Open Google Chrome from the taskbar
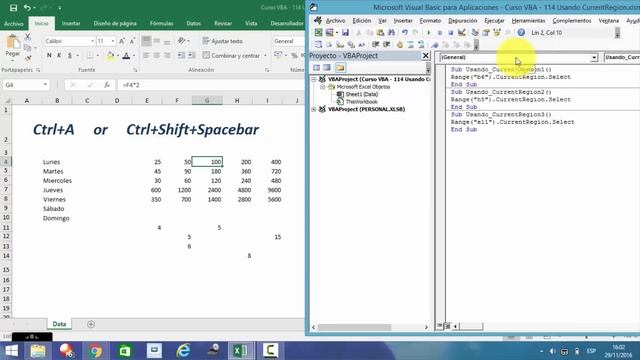This screenshot has width=640, height=360. [x=95, y=351]
